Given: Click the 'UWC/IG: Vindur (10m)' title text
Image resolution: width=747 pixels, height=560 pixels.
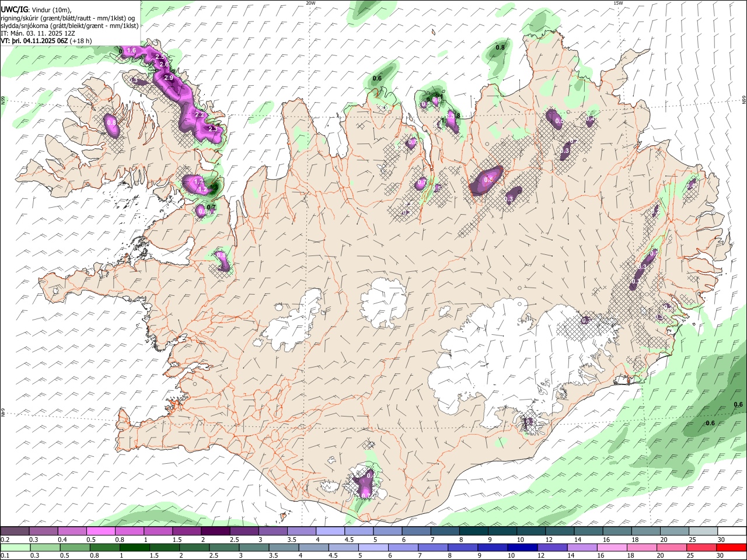Looking at the screenshot, I should click(36, 9).
